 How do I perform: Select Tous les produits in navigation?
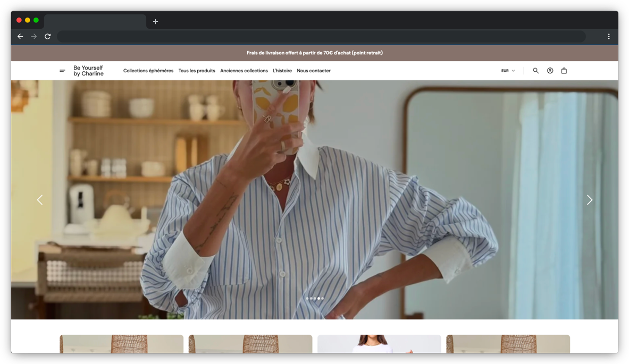pos(197,71)
